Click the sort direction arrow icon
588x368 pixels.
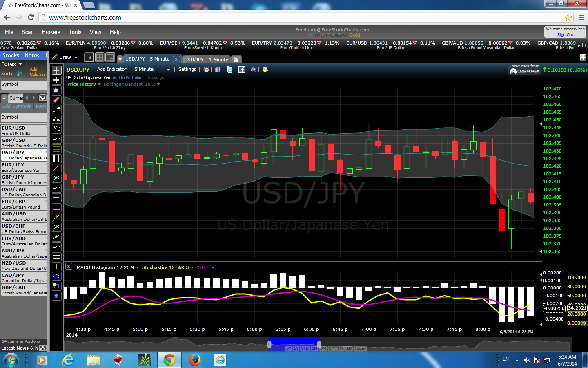click(20, 74)
